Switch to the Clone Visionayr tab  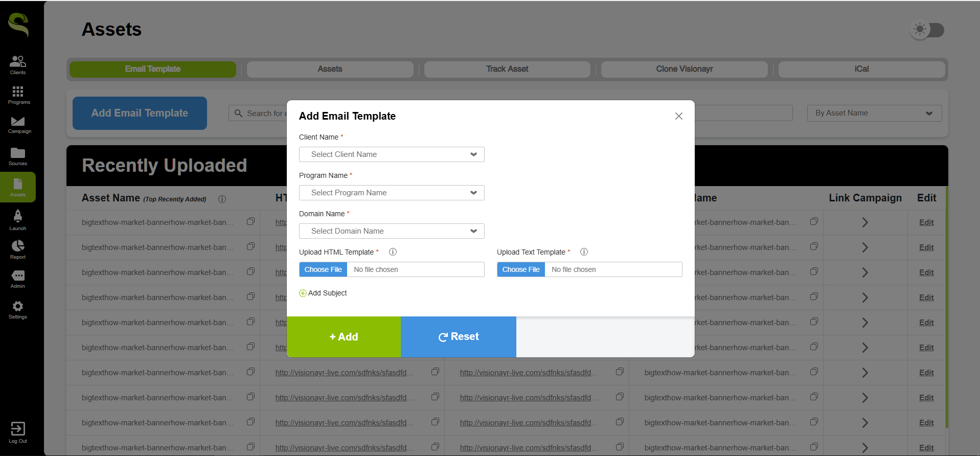point(684,69)
